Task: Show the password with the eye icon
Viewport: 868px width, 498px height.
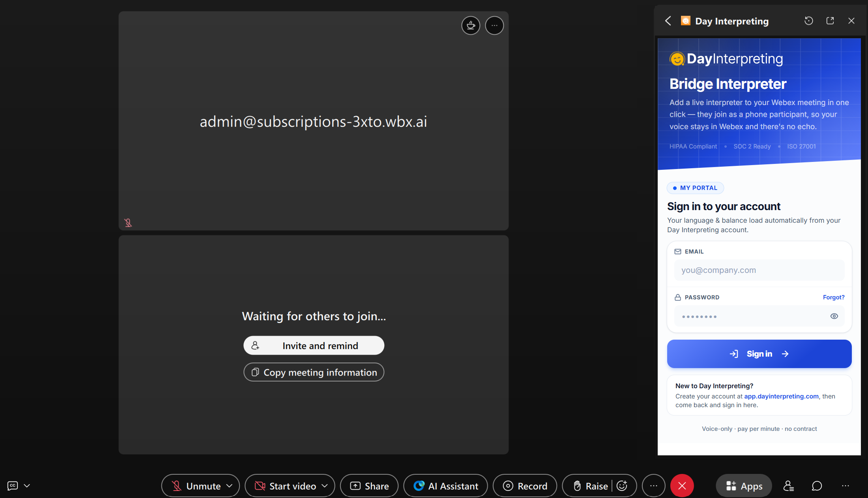Action: pyautogui.click(x=834, y=316)
